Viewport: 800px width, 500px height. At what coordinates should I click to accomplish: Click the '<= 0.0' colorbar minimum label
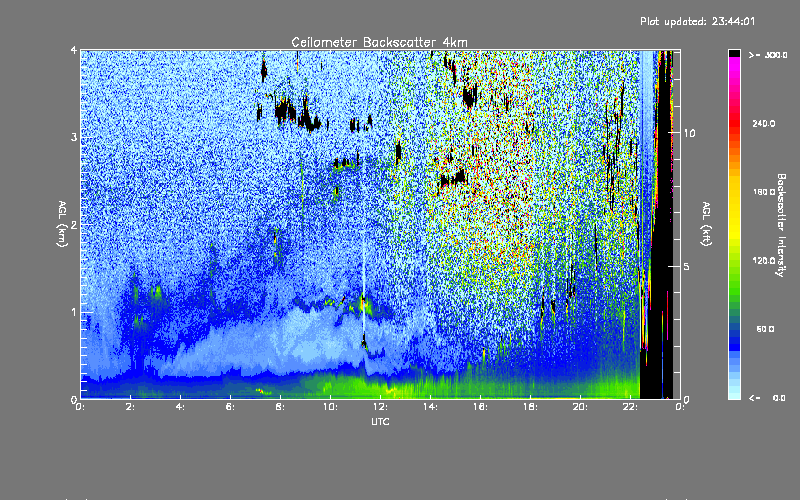click(x=767, y=398)
